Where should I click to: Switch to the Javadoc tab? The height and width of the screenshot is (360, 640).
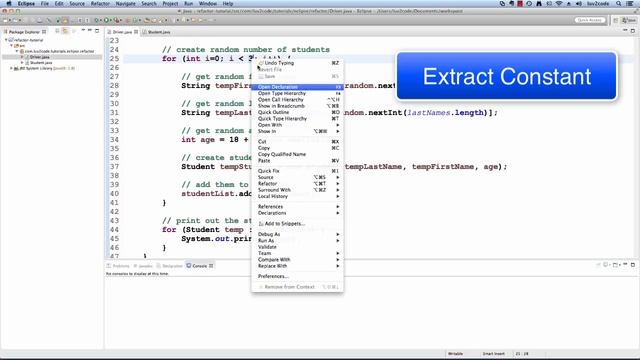(143, 266)
